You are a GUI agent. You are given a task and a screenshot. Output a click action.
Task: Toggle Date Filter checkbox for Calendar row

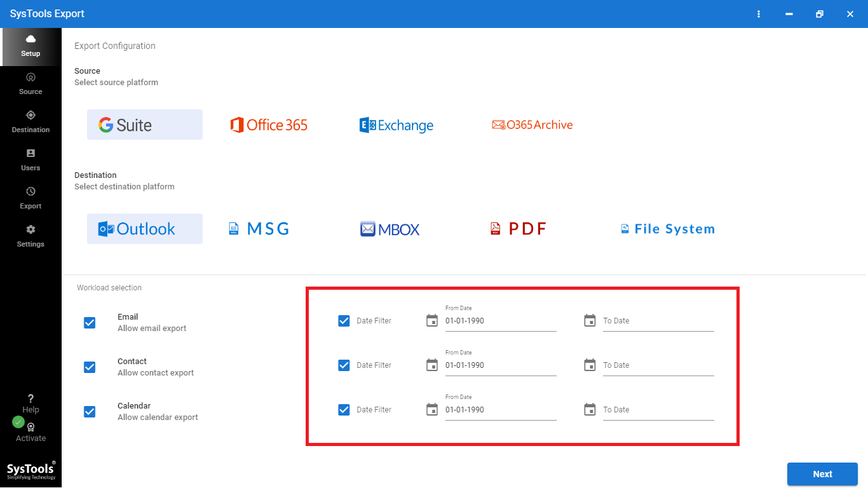344,410
